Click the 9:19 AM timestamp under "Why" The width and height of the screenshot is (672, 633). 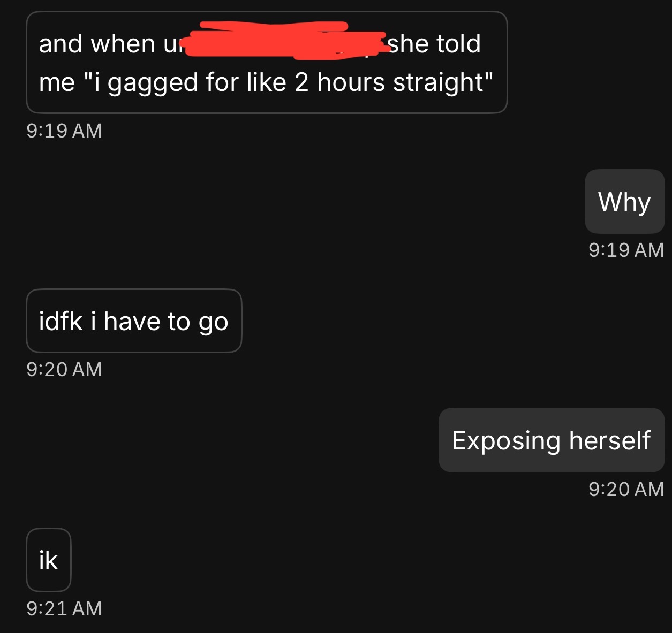626,250
